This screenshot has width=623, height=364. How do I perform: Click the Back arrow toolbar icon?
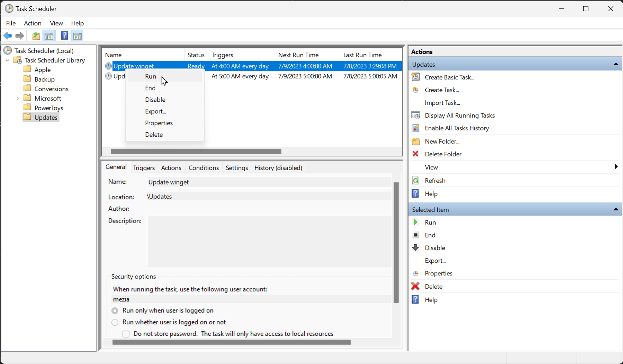[7, 36]
